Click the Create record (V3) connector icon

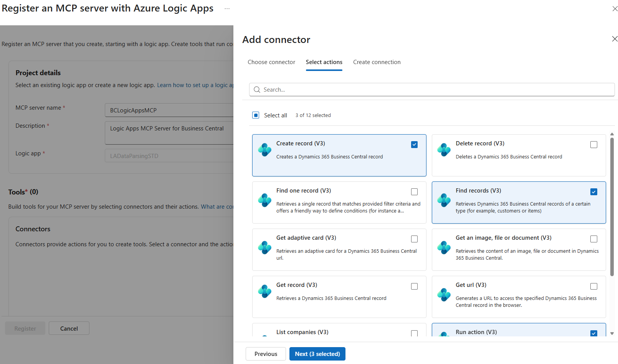click(264, 150)
